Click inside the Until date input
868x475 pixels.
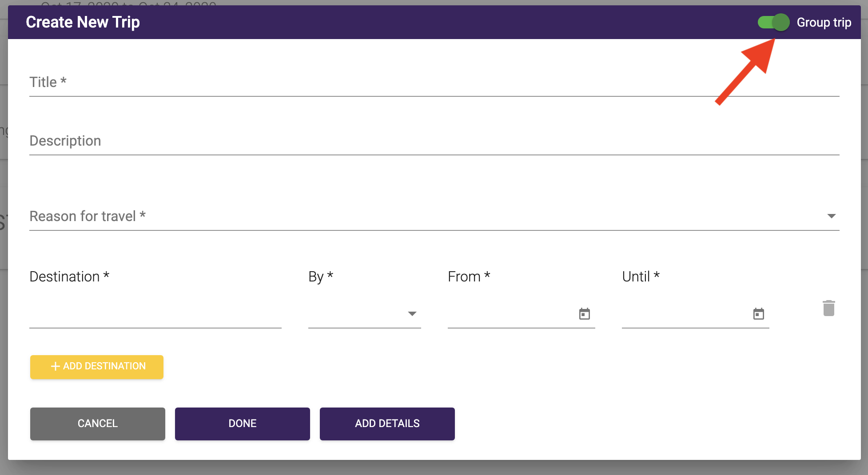pos(684,314)
